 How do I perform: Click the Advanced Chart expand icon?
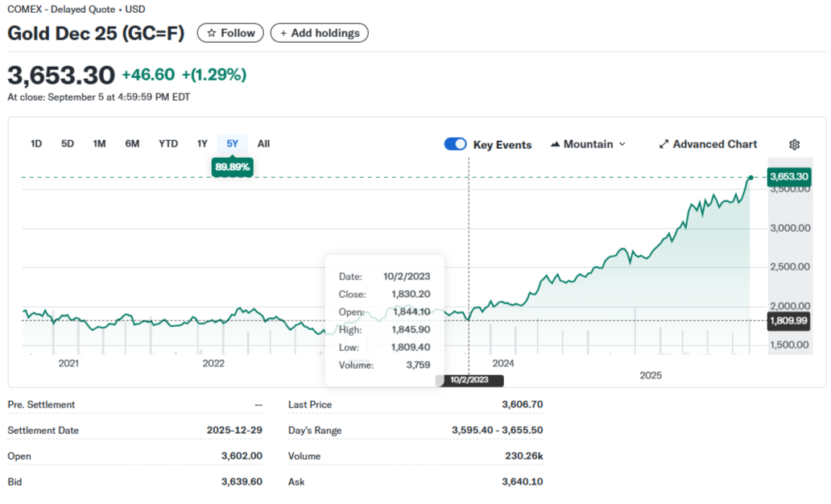point(664,144)
